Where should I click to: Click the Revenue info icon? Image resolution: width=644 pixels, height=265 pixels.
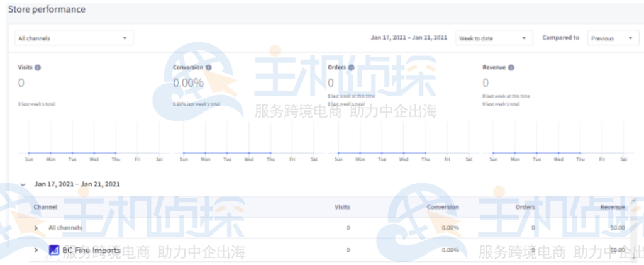(x=511, y=67)
